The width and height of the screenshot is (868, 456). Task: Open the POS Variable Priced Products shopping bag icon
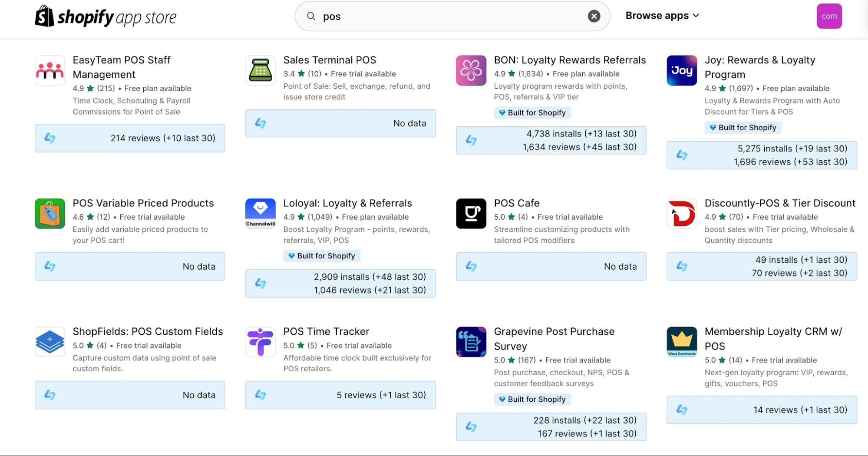50,214
